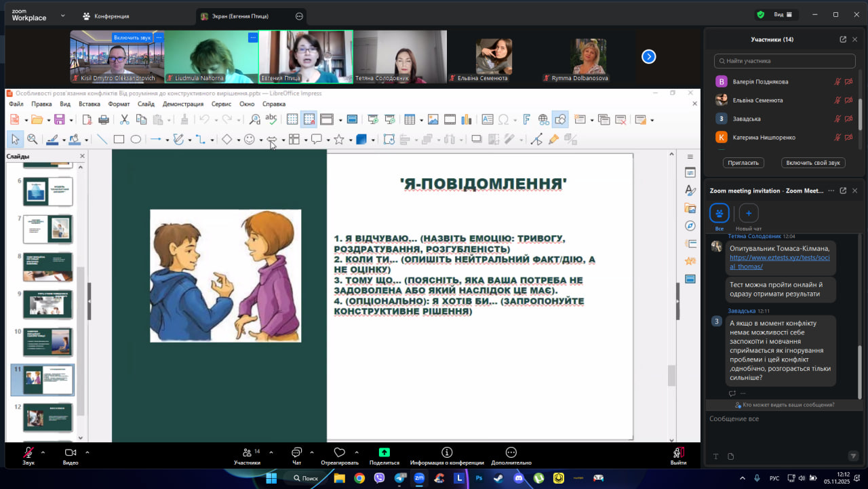Open the More options ellipsis icon
The width and height of the screenshot is (868, 489).
pos(511,453)
